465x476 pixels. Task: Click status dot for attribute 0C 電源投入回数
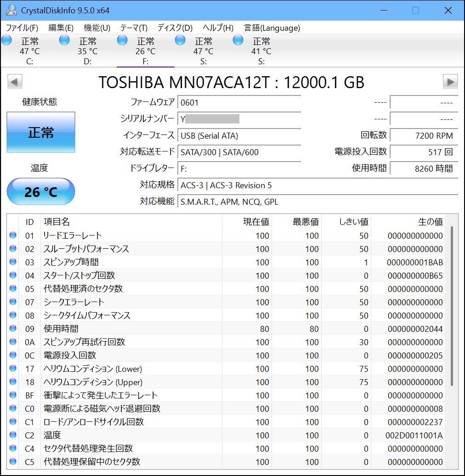[x=13, y=355]
